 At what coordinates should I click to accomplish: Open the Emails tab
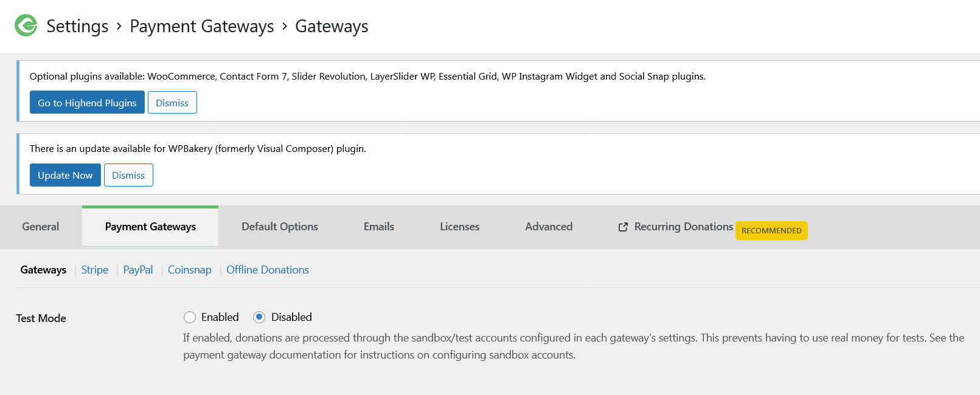click(379, 227)
